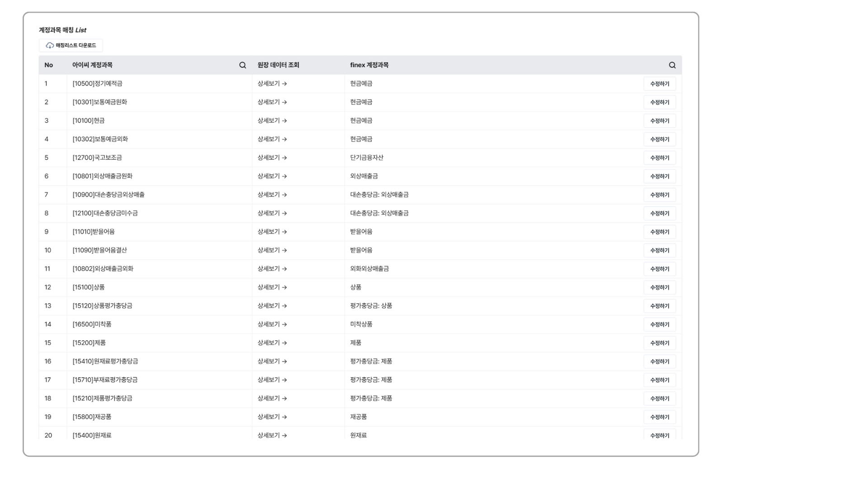
Task: Click the 상세보기 arrow for the [15400]원재료 row
Action: [284, 436]
